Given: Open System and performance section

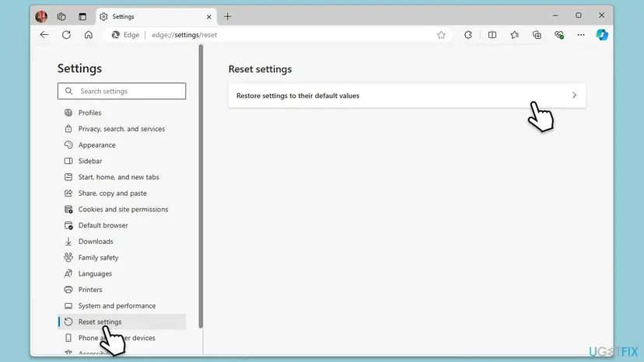Looking at the screenshot, I should (x=121, y=306).
